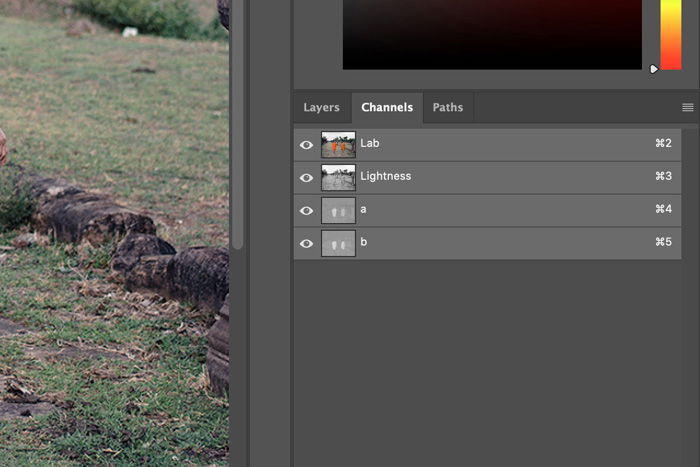700x467 pixels.
Task: Switch to the Layers tab
Action: (x=321, y=107)
